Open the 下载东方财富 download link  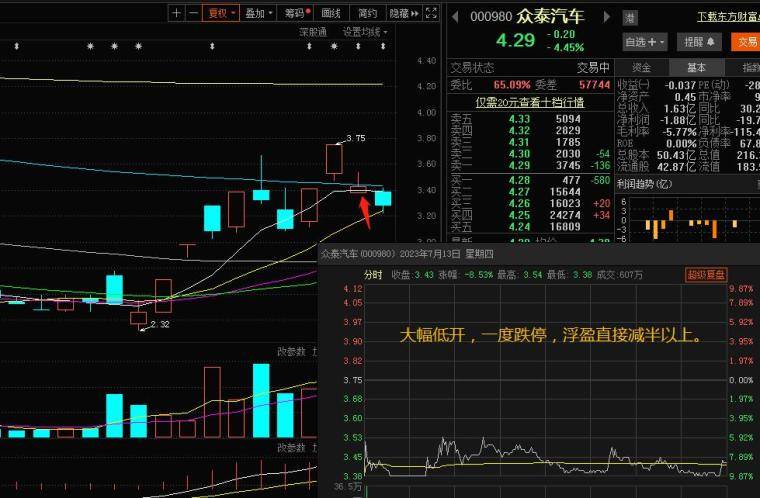click(728, 17)
